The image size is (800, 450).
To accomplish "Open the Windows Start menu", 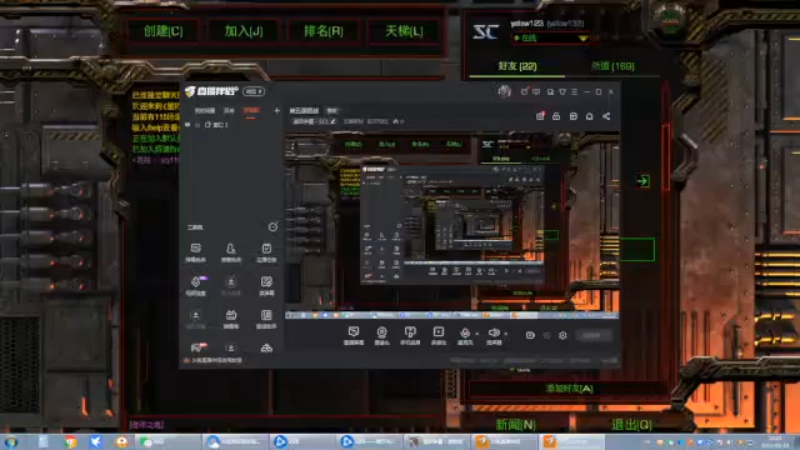I will (x=10, y=442).
